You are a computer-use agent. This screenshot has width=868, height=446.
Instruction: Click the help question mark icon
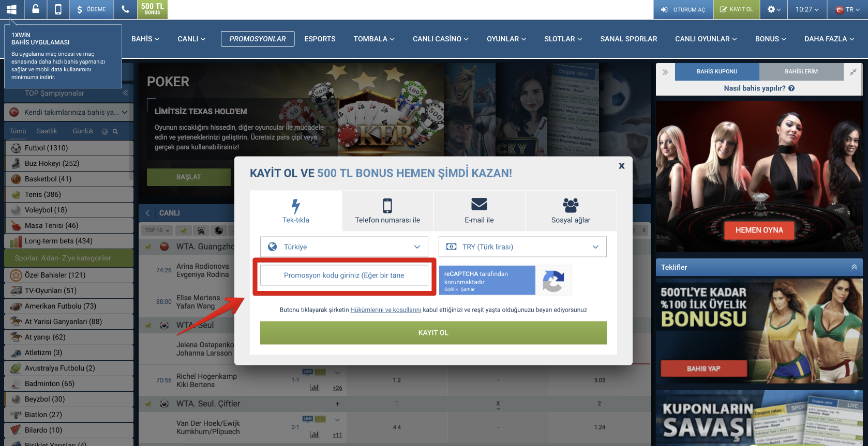[x=791, y=88]
